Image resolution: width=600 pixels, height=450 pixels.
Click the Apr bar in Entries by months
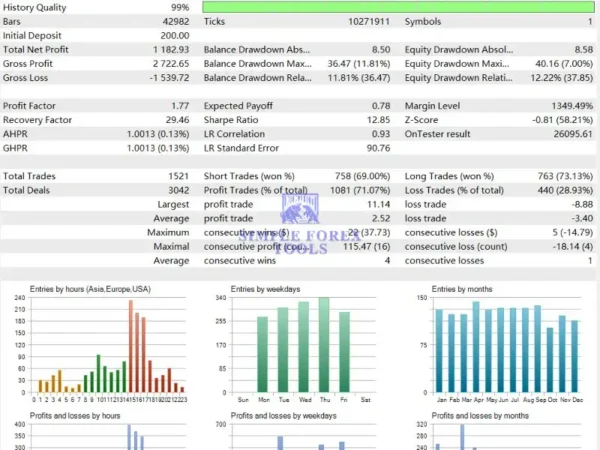(476, 347)
